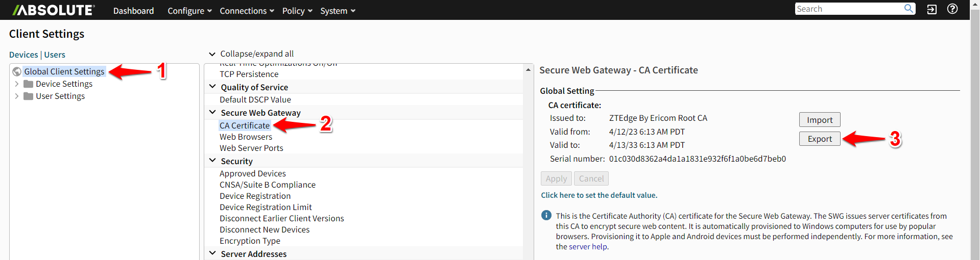Click the certificate serial number value
This screenshot has width=980, height=260.
tap(698, 159)
